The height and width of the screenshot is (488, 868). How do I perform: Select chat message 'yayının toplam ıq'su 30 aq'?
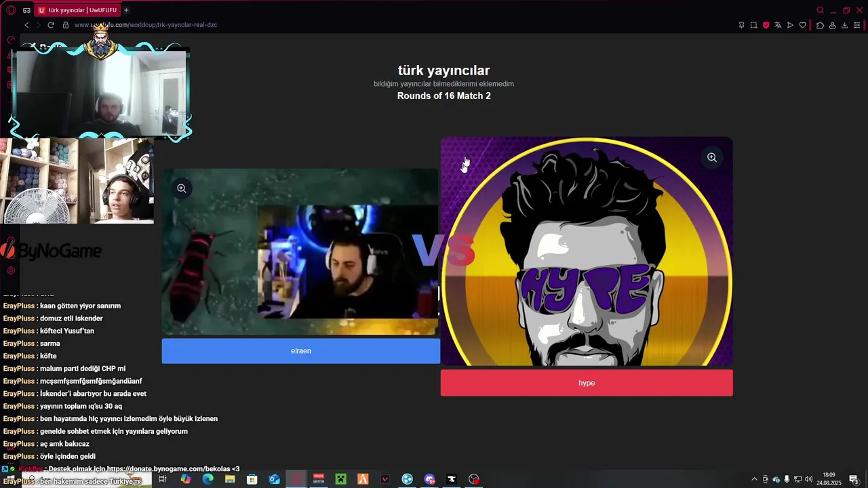click(81, 406)
